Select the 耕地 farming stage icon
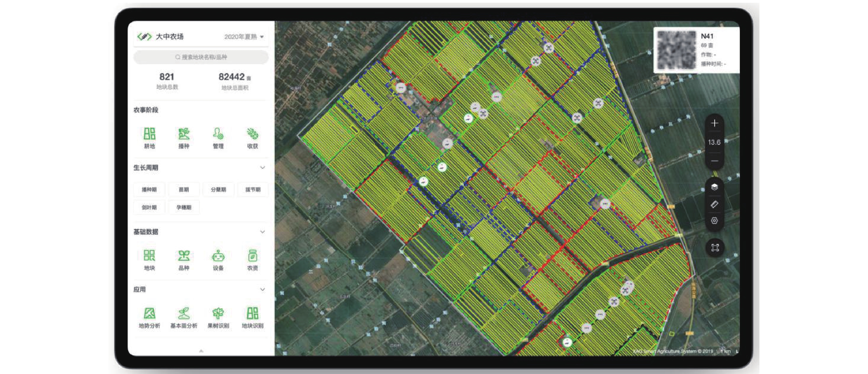 coord(149,137)
